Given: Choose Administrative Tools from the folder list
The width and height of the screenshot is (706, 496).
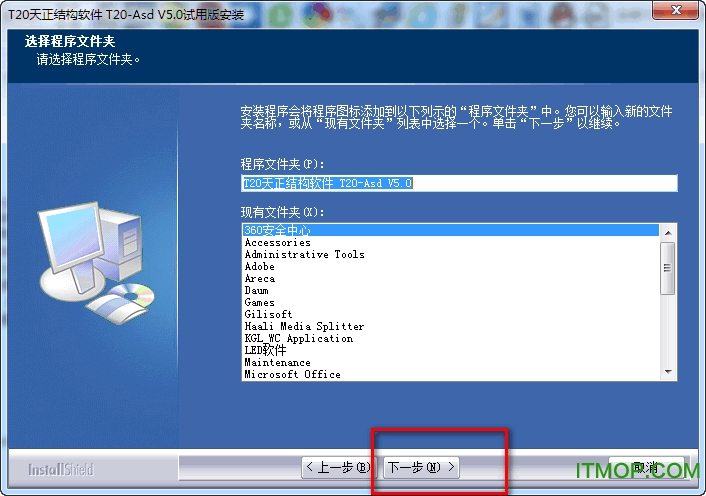Looking at the screenshot, I should point(304,254).
